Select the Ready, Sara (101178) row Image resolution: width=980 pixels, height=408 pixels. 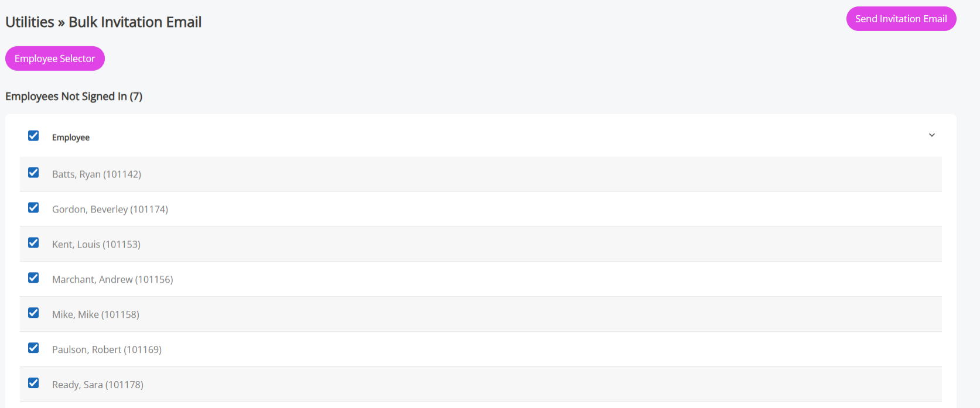pos(98,385)
